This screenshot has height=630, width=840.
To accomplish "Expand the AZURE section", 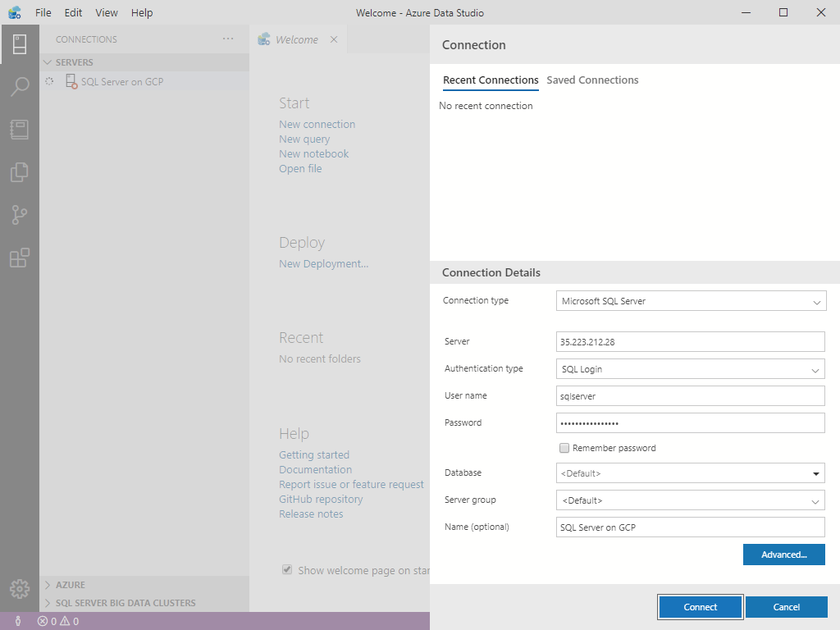I will pyautogui.click(x=70, y=584).
